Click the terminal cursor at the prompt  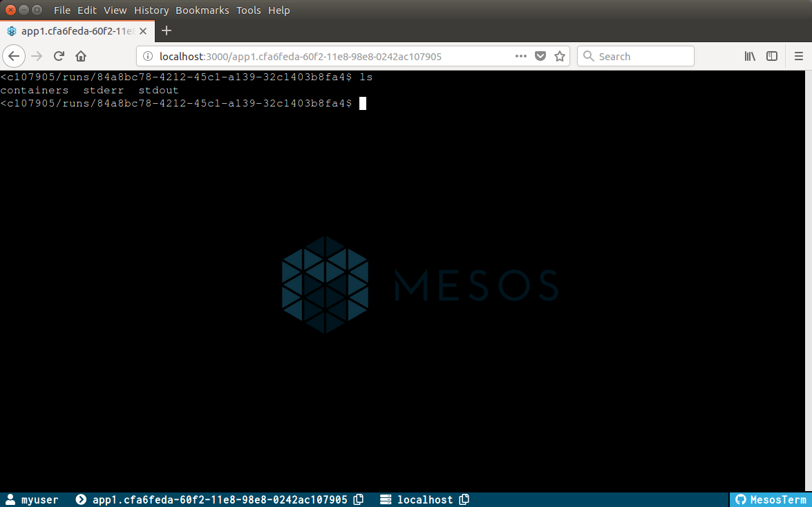coord(363,104)
